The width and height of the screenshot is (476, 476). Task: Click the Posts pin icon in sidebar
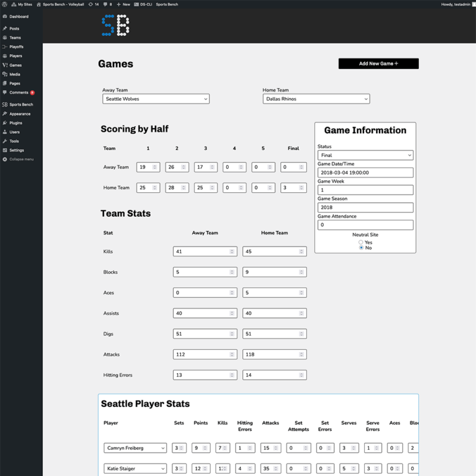pyautogui.click(x=5, y=29)
